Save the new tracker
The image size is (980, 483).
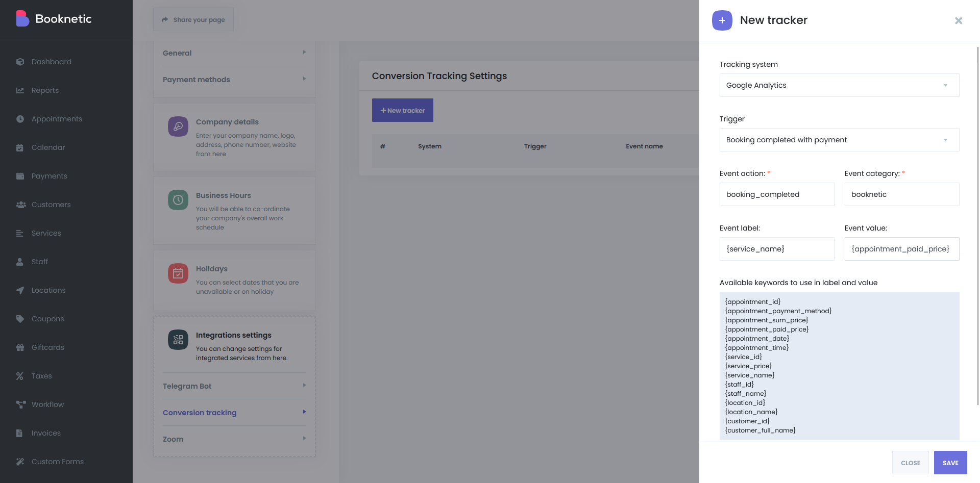tap(950, 463)
